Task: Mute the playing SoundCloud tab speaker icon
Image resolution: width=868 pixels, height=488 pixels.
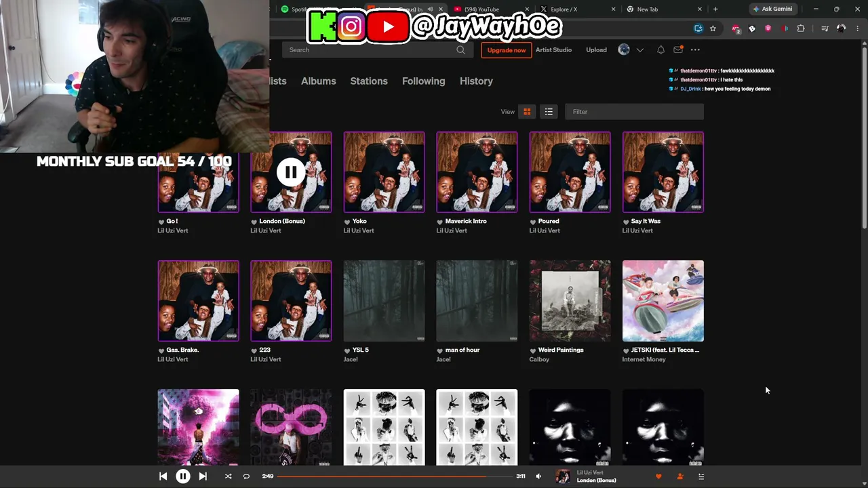Action: tap(430, 9)
